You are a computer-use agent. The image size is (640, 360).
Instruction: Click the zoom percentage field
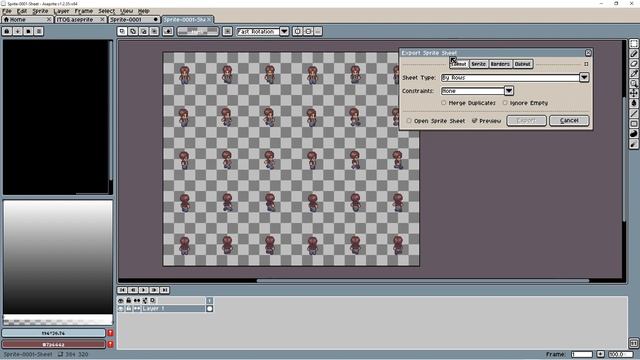[621, 354]
